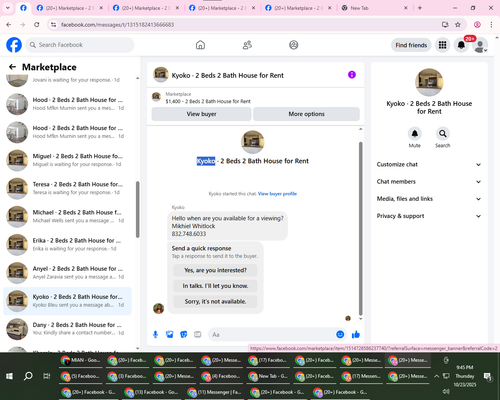Send a voice clip with microphone icon
This screenshot has height=400, width=500.
(x=155, y=334)
